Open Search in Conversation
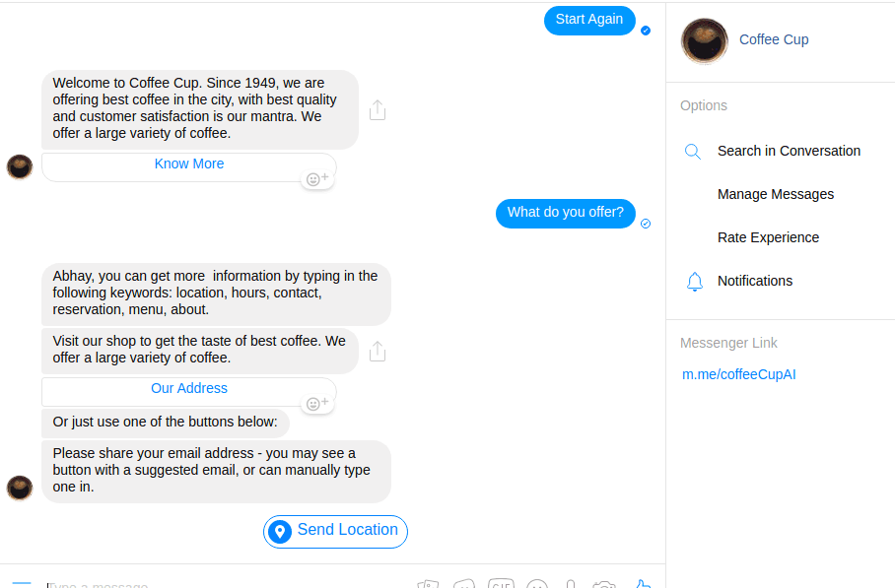The width and height of the screenshot is (895, 588). (789, 152)
